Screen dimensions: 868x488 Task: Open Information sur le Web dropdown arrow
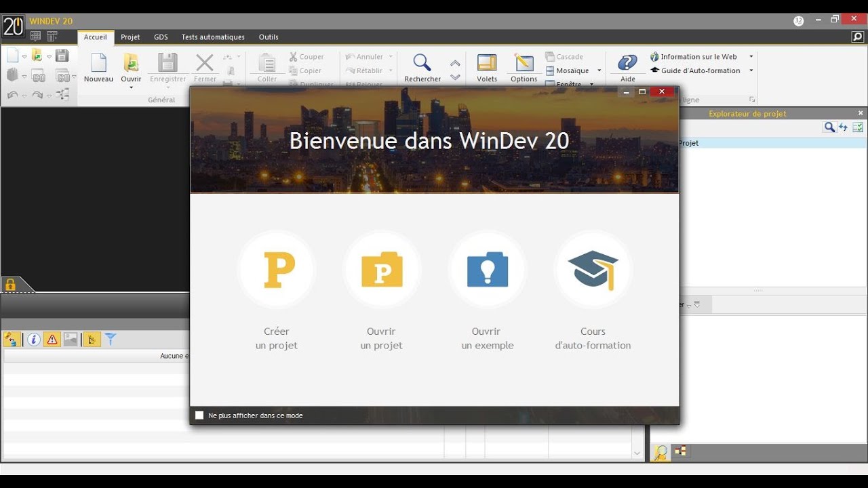751,57
